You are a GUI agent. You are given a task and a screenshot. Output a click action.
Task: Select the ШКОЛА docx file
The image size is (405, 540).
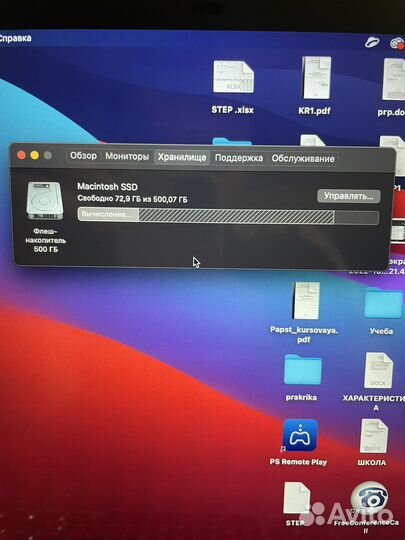coord(374,436)
